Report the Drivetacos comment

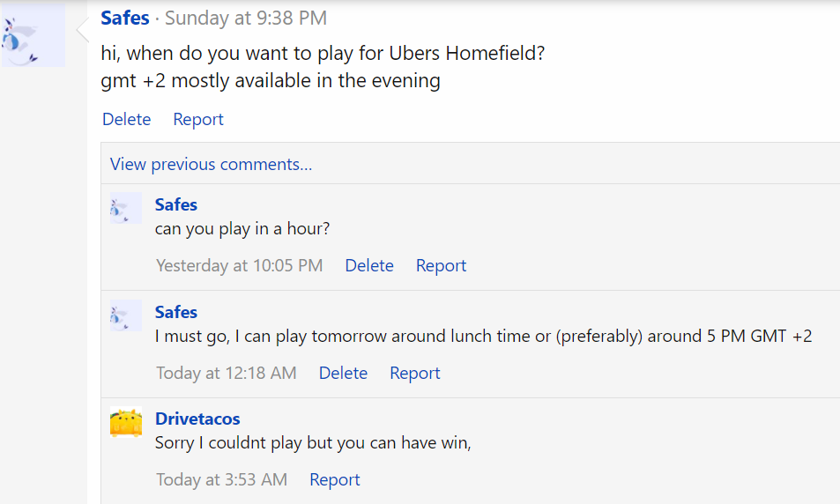[335, 479]
